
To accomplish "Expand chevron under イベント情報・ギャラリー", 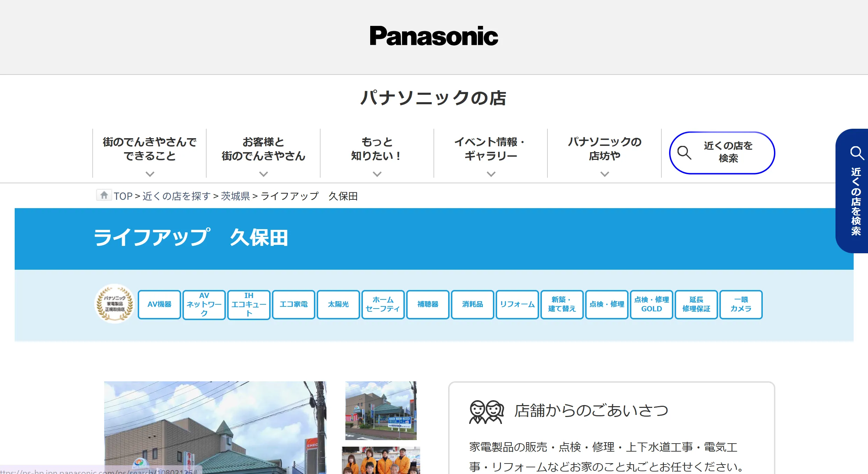I will click(x=491, y=174).
